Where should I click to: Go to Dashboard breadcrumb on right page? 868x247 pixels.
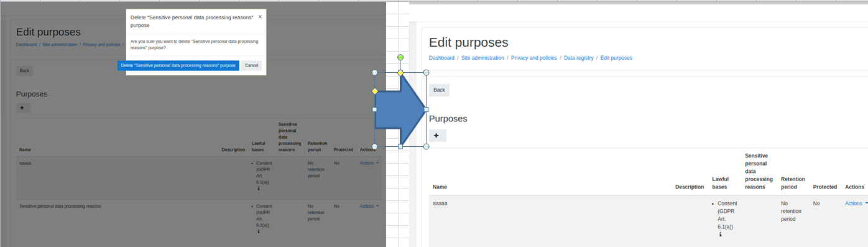tap(441, 58)
